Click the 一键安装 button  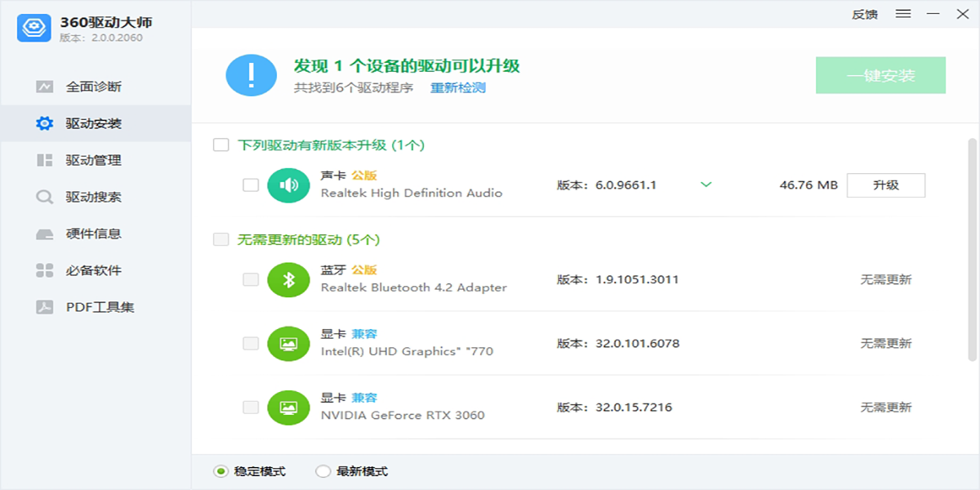[880, 75]
